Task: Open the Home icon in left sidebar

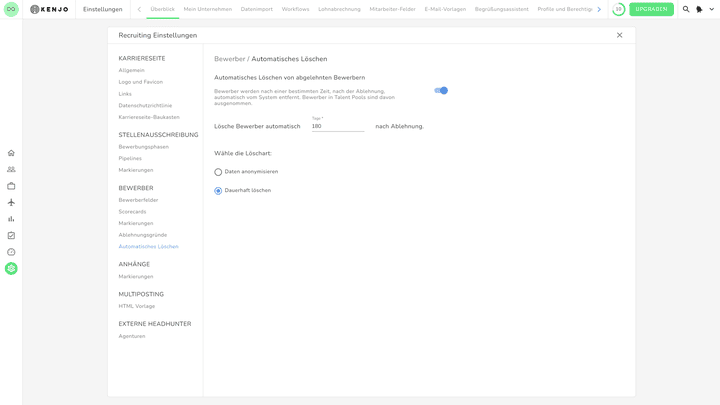Action: click(11, 153)
